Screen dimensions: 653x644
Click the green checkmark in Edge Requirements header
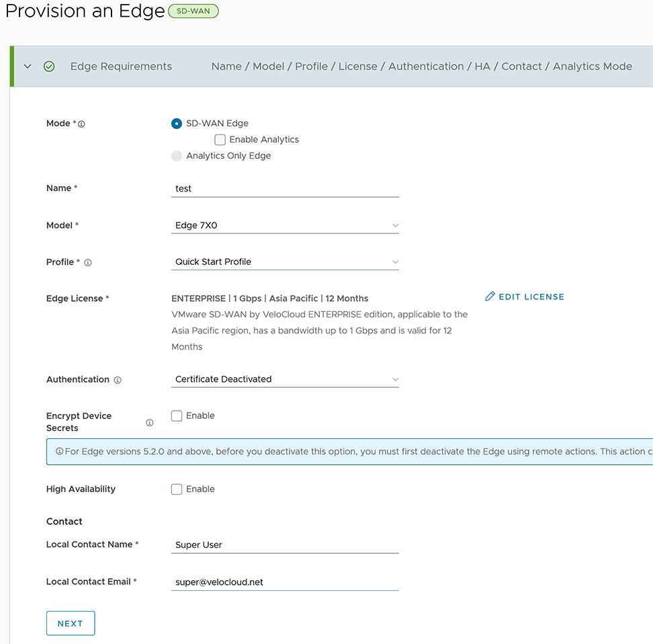(49, 67)
